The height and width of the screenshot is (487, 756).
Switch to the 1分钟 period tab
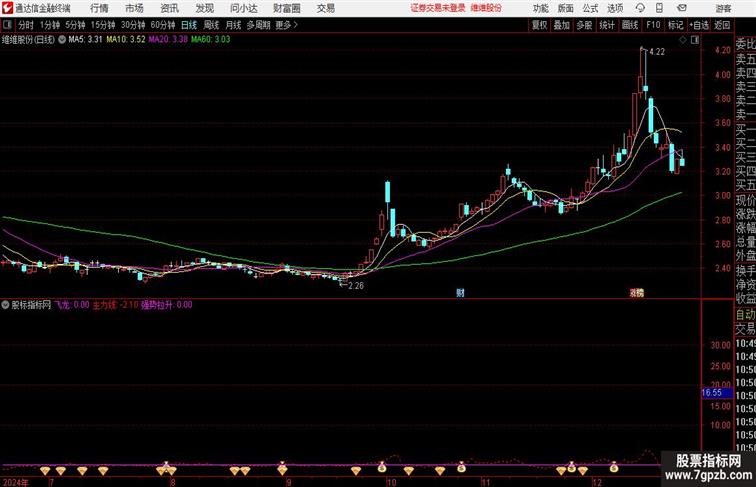click(x=50, y=25)
